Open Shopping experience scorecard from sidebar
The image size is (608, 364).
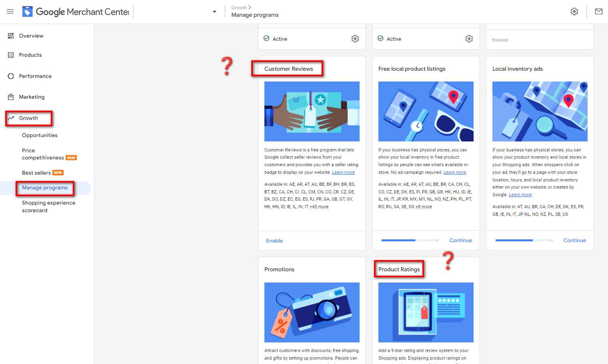tap(48, 206)
